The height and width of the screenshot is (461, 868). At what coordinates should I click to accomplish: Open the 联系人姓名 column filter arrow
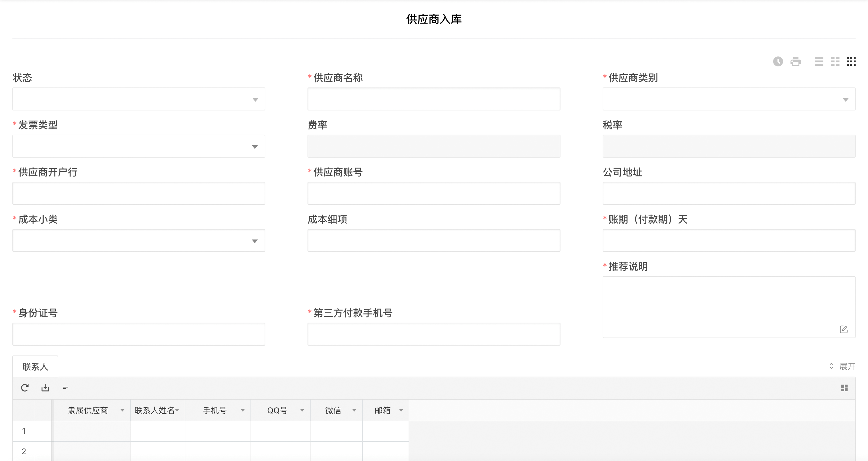pos(177,410)
